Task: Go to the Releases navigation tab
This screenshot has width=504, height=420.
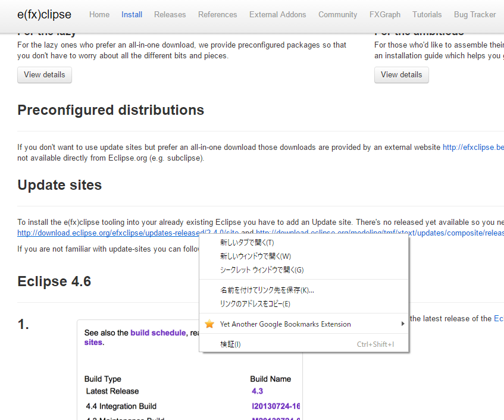Action: [170, 15]
